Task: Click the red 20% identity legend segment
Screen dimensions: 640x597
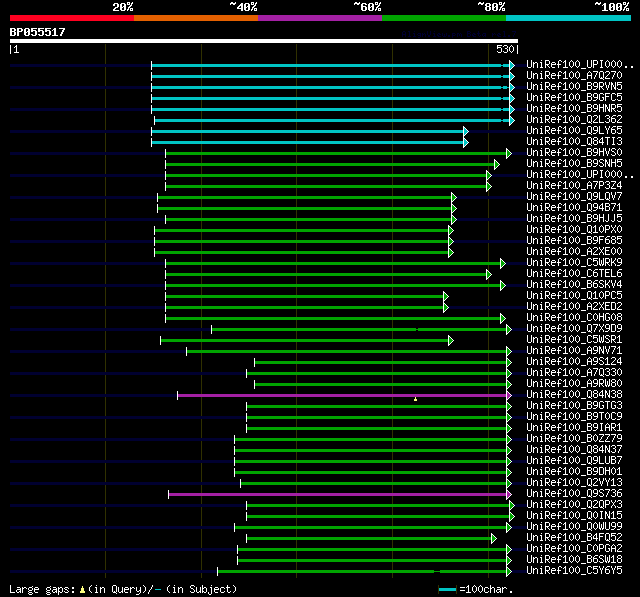Action: click(x=72, y=18)
